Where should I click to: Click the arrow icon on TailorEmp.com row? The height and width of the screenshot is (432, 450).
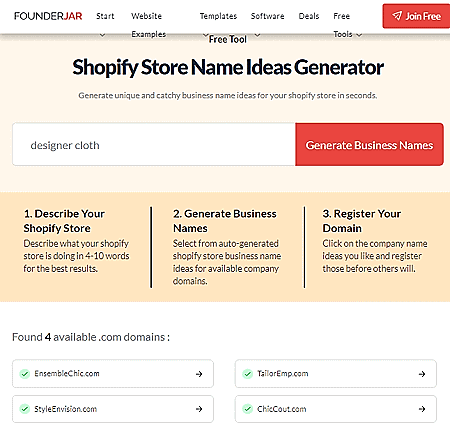pyautogui.click(x=422, y=374)
